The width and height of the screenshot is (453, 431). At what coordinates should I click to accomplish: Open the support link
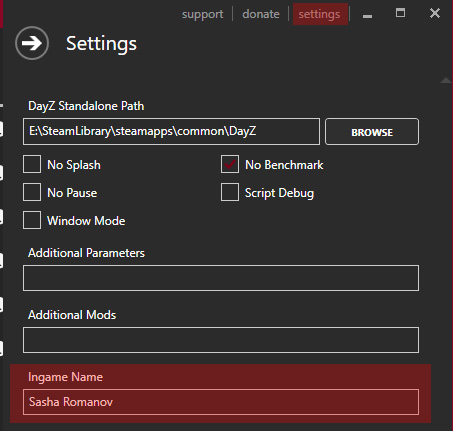pyautogui.click(x=203, y=14)
